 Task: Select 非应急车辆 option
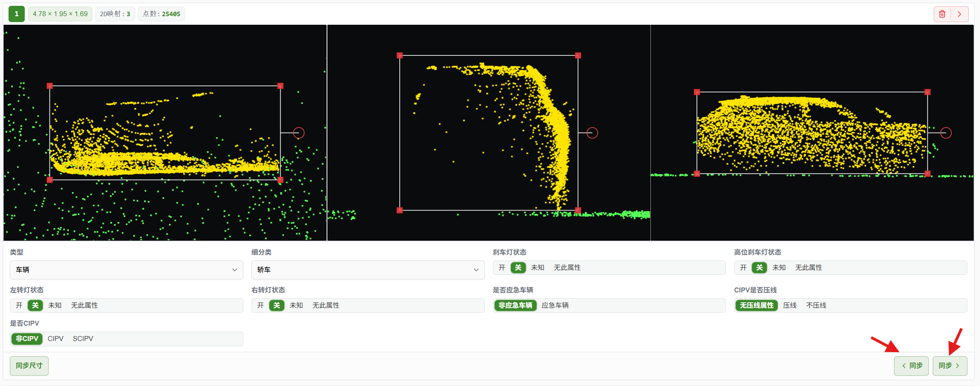pyautogui.click(x=515, y=305)
